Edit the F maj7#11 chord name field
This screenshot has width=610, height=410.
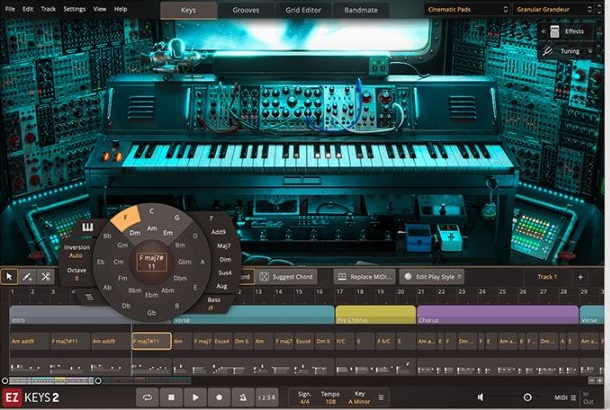click(x=151, y=262)
